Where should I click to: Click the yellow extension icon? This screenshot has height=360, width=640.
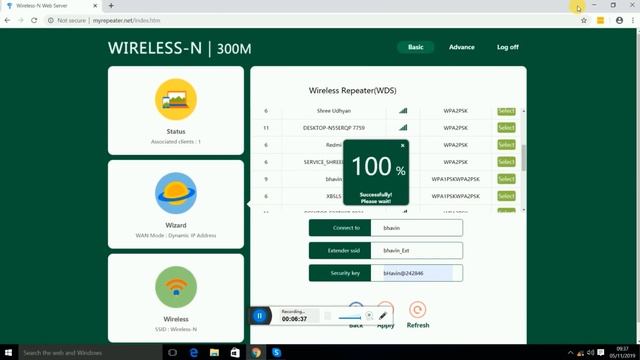[600, 20]
